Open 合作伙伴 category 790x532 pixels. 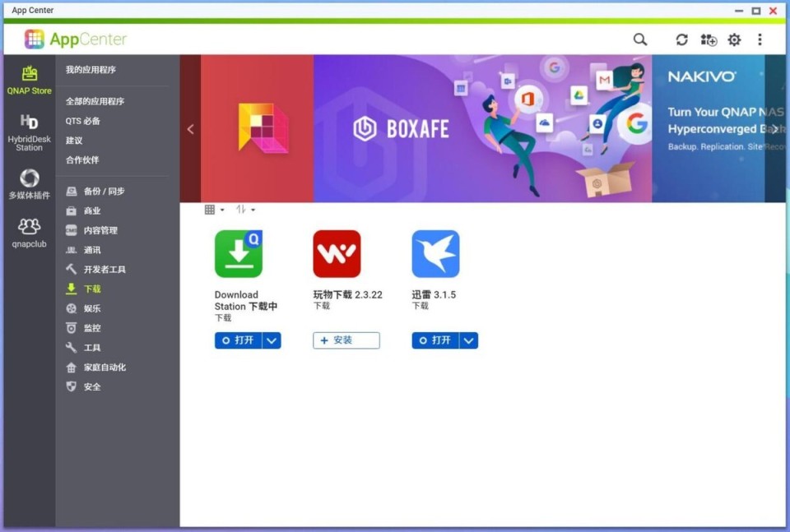[x=82, y=160]
